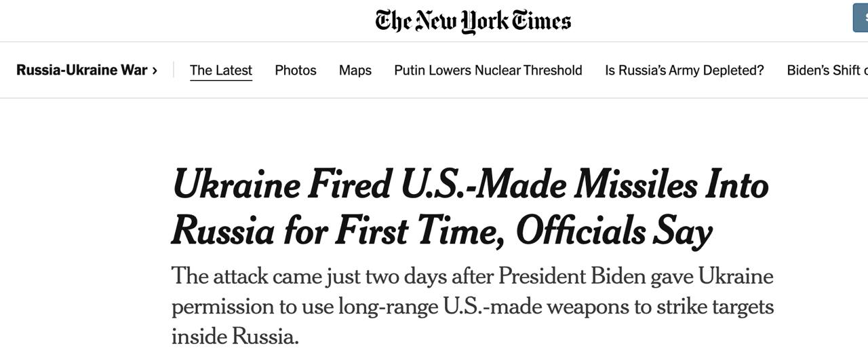Open the Russia-Ukraine War section link
Viewport: 868px width, 361px height.
pos(81,70)
